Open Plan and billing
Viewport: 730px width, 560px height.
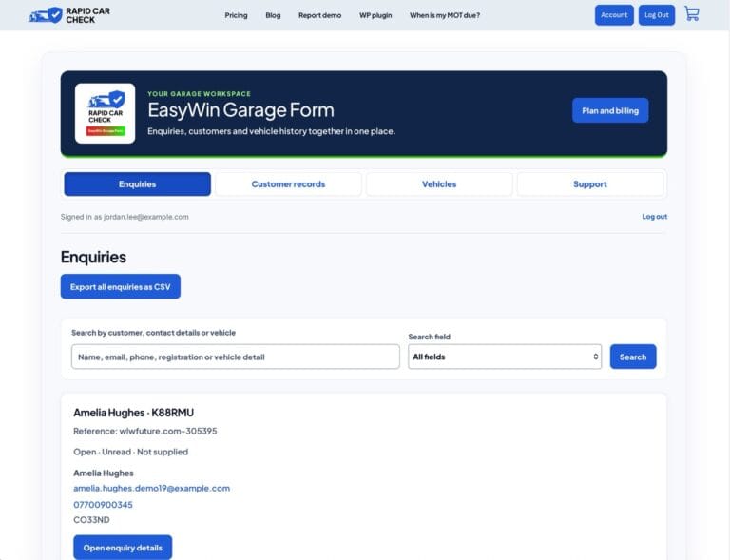[610, 111]
